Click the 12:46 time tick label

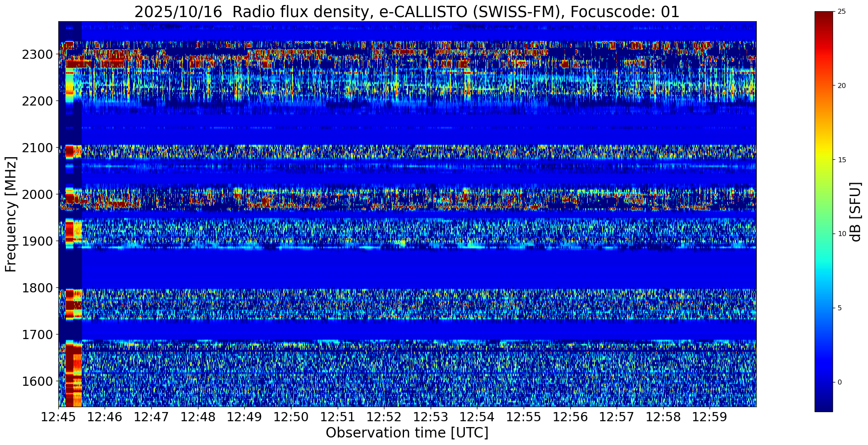tap(105, 417)
